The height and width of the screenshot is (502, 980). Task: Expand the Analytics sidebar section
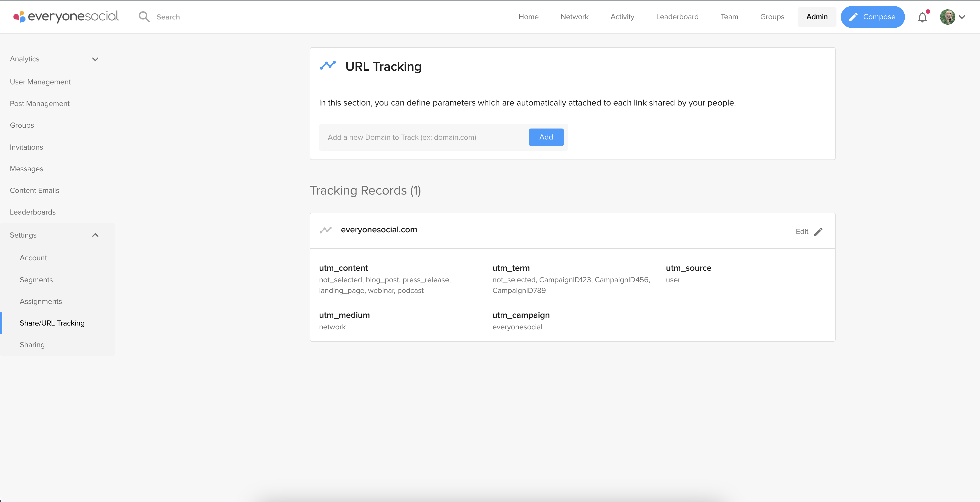95,59
